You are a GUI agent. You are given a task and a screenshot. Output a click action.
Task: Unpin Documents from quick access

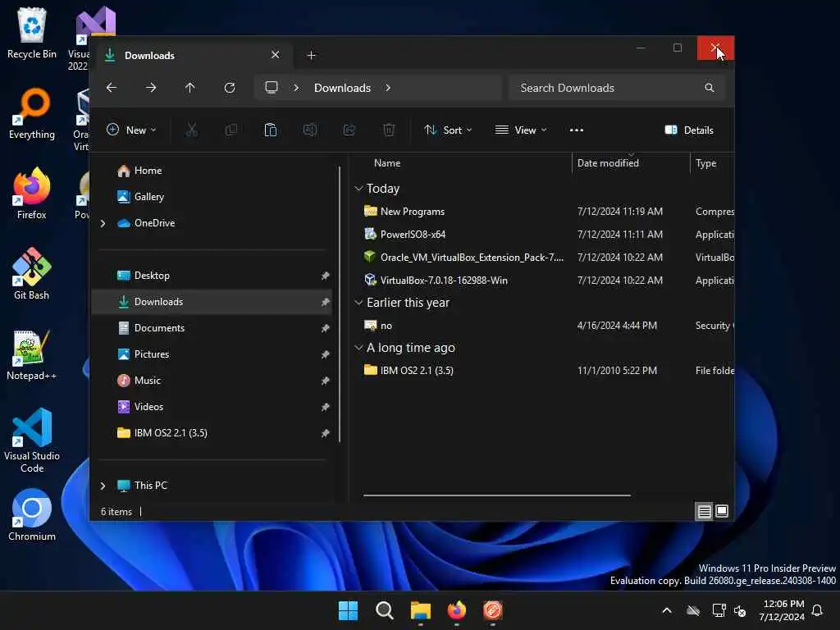click(325, 328)
